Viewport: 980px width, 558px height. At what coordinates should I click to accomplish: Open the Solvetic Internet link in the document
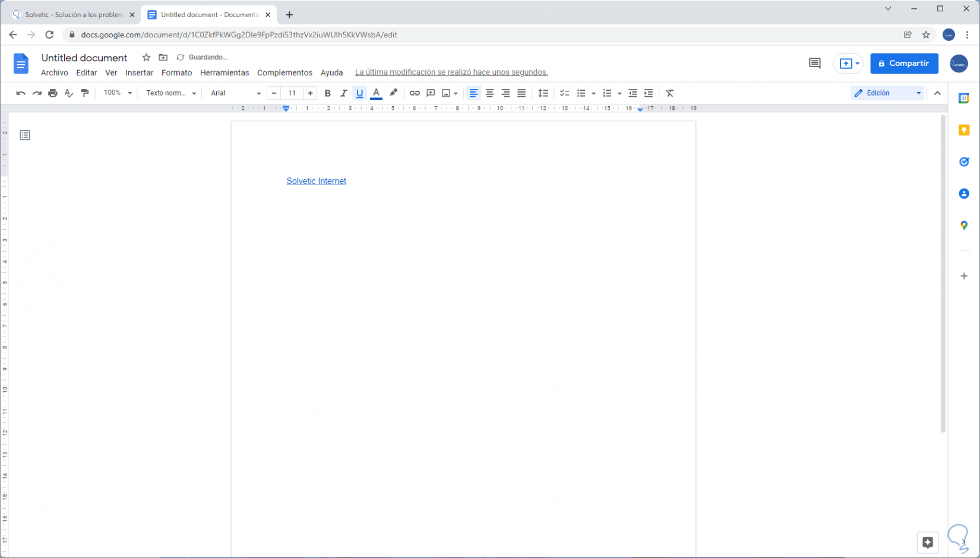coord(316,181)
